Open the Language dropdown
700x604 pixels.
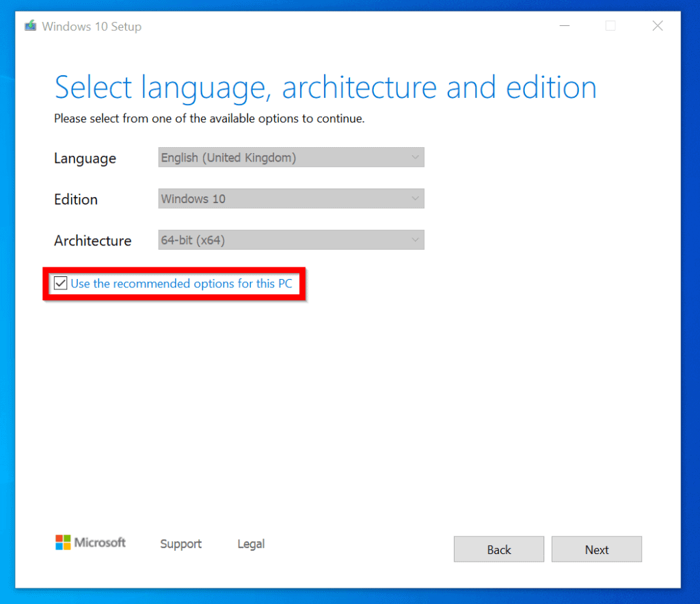tap(291, 157)
